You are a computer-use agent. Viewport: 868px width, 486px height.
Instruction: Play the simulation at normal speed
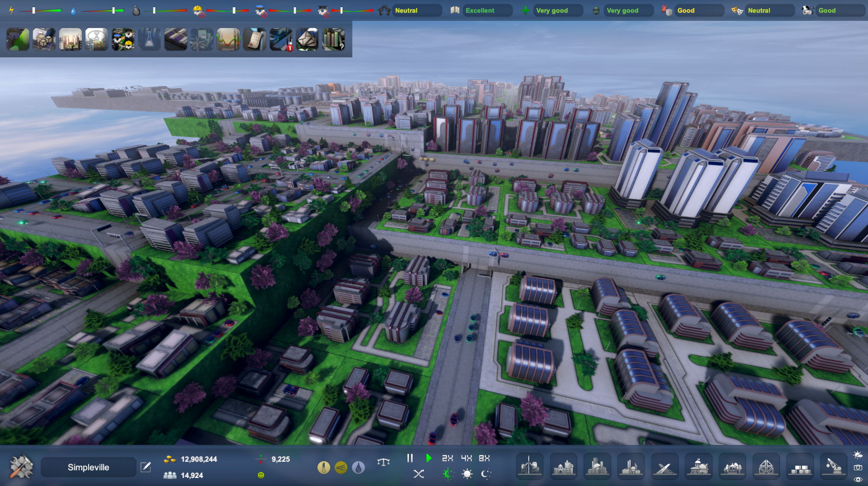(428, 458)
